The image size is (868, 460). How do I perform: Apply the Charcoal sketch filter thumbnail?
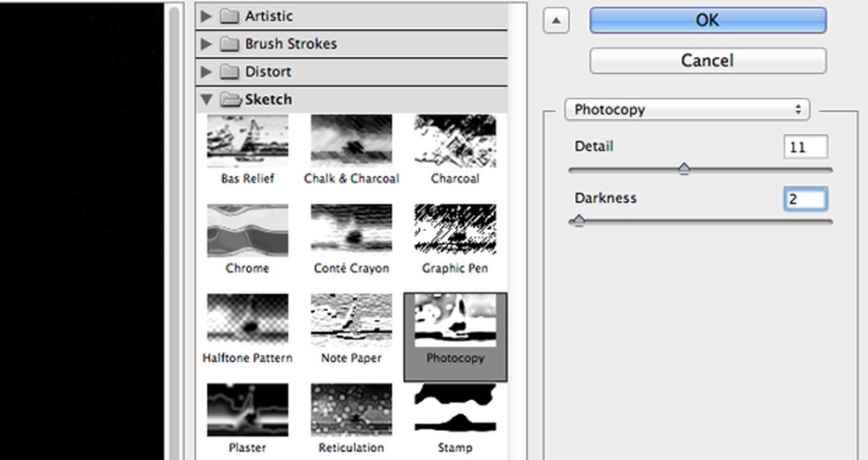(455, 141)
